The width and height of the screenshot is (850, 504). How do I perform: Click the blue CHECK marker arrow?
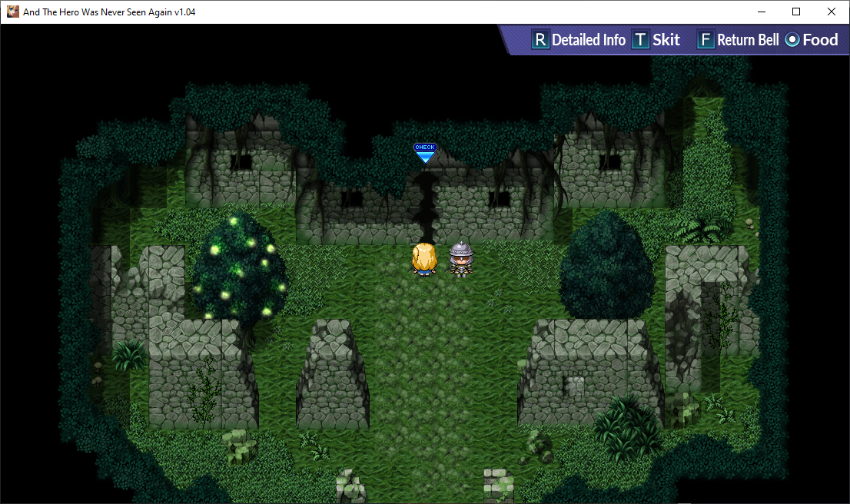(425, 153)
